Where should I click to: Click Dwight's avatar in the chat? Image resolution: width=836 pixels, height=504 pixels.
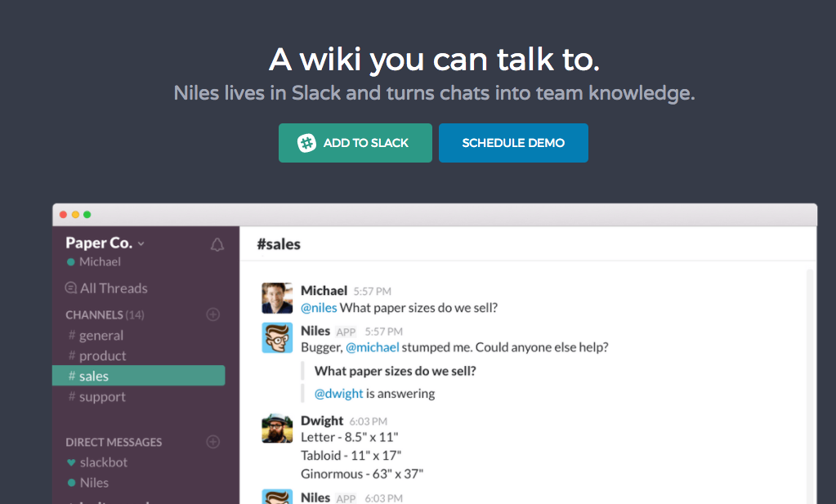point(277,428)
